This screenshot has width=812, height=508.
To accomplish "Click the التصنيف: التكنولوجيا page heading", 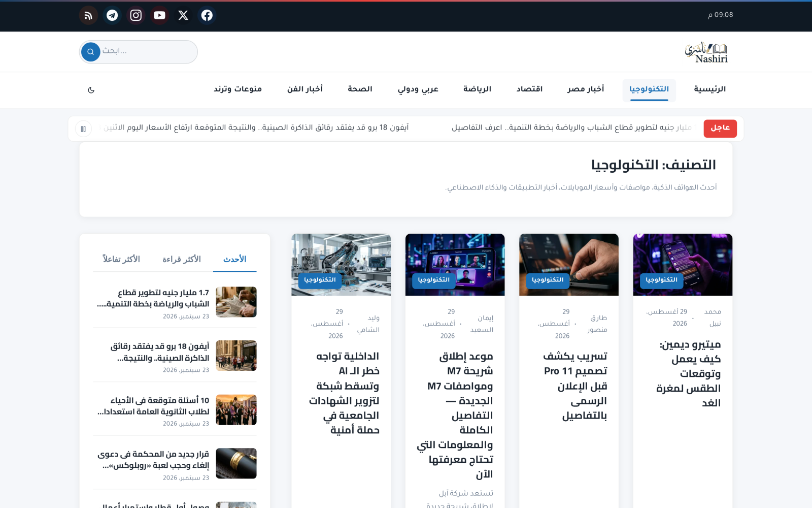I will [654, 165].
